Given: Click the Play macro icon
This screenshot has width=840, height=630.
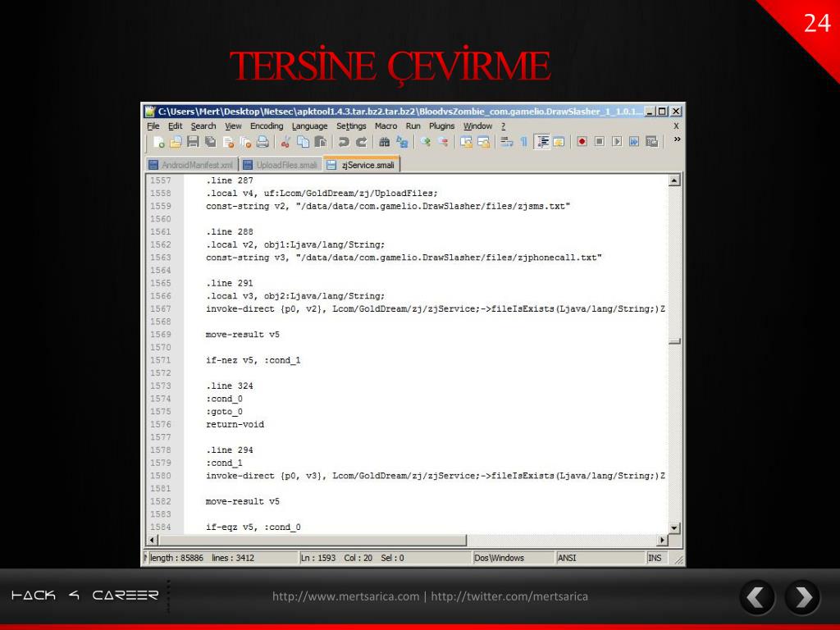Looking at the screenshot, I should tap(617, 141).
